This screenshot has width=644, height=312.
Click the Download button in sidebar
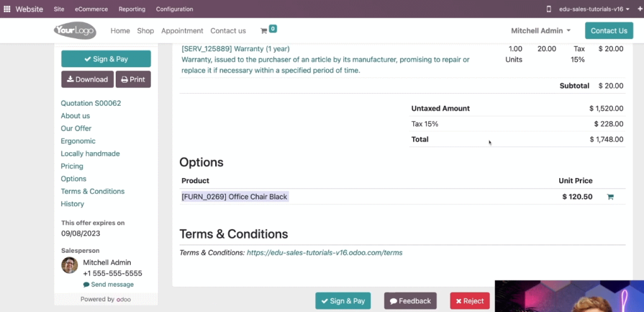click(x=87, y=79)
